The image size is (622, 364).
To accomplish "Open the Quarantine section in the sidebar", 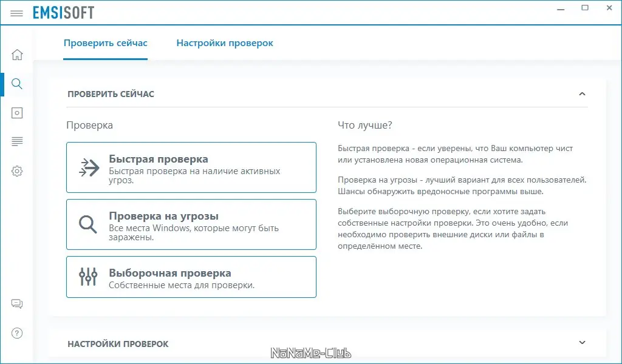I will tap(16, 113).
